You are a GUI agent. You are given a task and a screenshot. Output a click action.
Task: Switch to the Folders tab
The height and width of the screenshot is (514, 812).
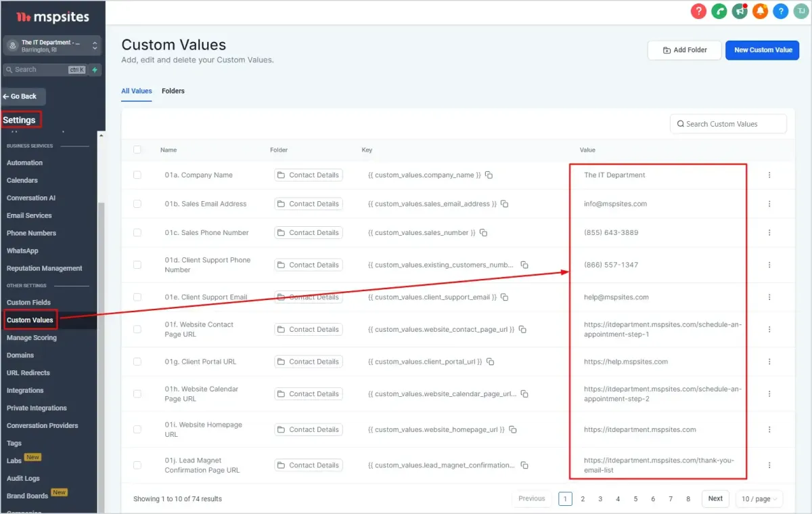tap(173, 91)
